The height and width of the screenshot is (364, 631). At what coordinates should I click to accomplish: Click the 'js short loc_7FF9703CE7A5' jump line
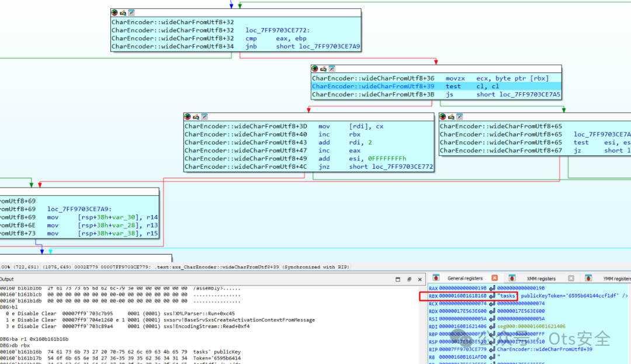tap(503, 94)
